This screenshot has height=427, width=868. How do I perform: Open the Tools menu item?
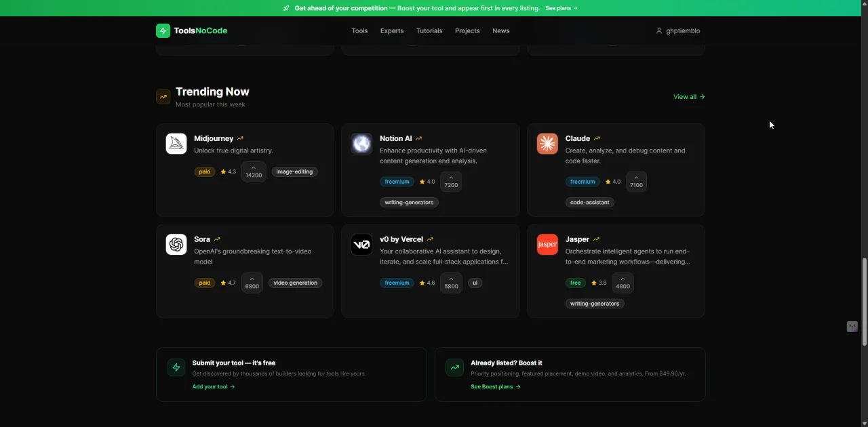(359, 30)
